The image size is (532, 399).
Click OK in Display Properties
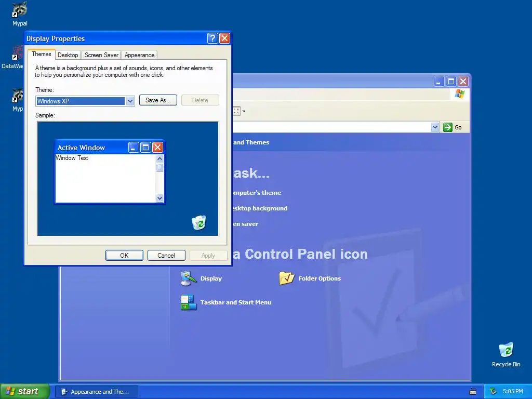pyautogui.click(x=124, y=256)
